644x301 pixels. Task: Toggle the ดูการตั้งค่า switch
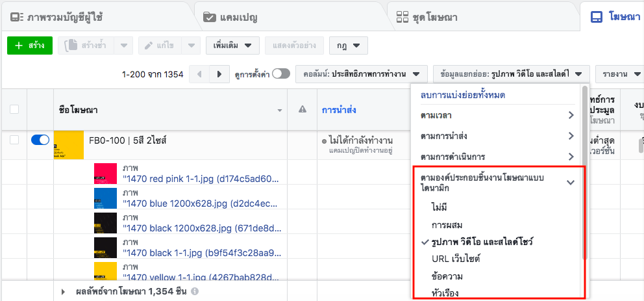(x=281, y=73)
